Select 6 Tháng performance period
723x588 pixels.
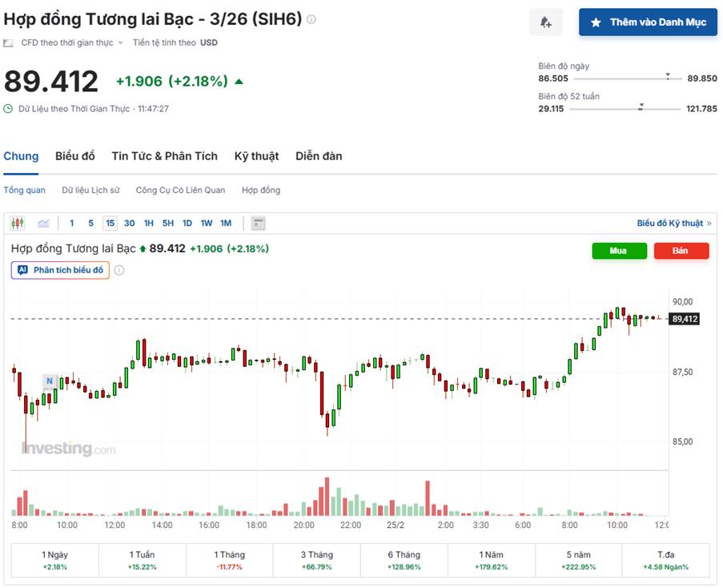[404, 560]
